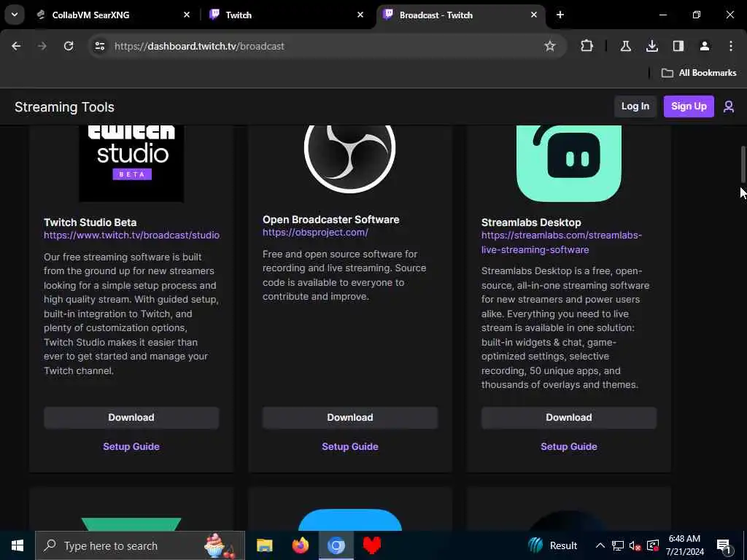Open Open Broadcaster Software Setup Guide
The width and height of the screenshot is (747, 560).
point(349,447)
